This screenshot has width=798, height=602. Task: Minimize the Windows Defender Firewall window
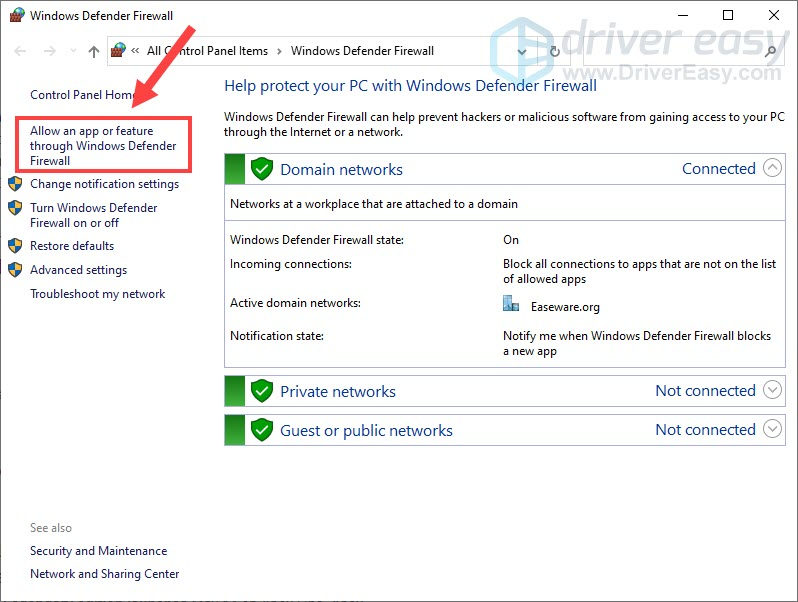(682, 15)
